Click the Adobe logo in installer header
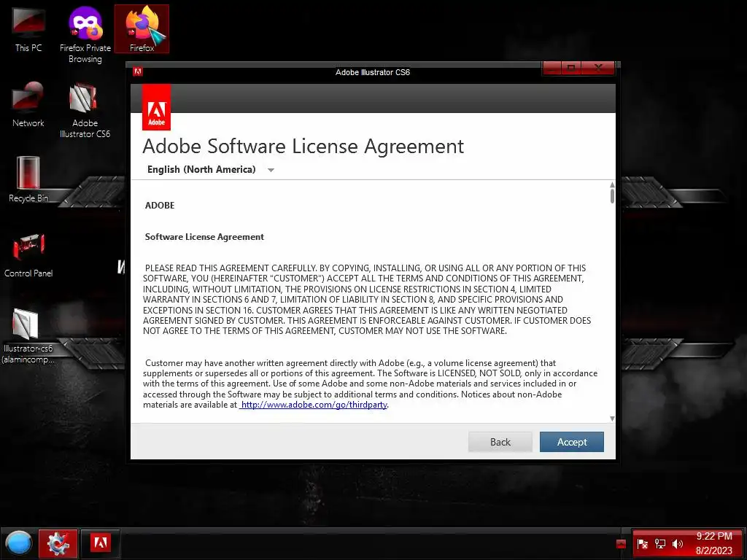This screenshot has width=747, height=560. pos(156,108)
